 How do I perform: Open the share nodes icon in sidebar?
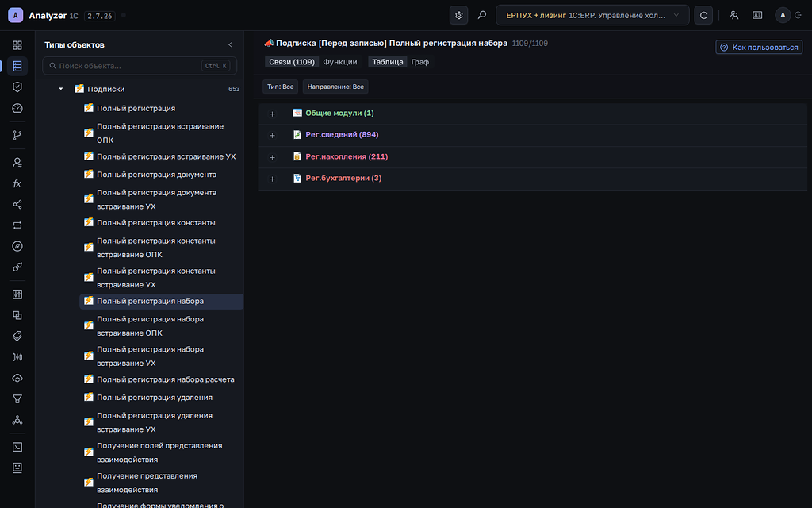coord(17,204)
